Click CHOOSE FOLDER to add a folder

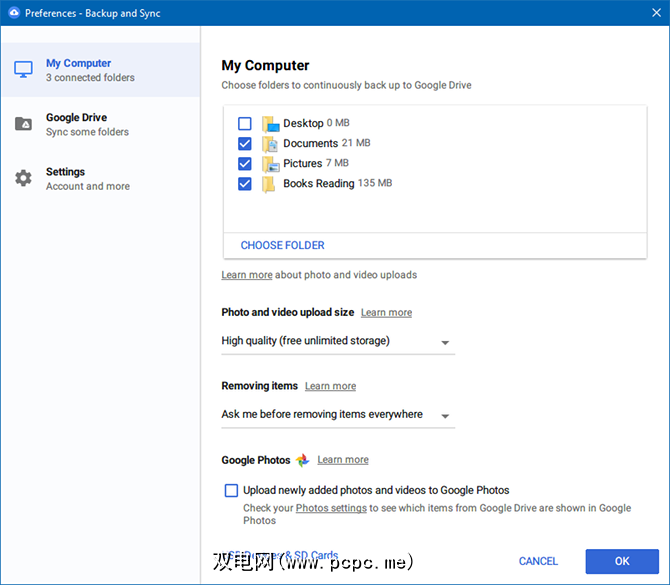(282, 245)
